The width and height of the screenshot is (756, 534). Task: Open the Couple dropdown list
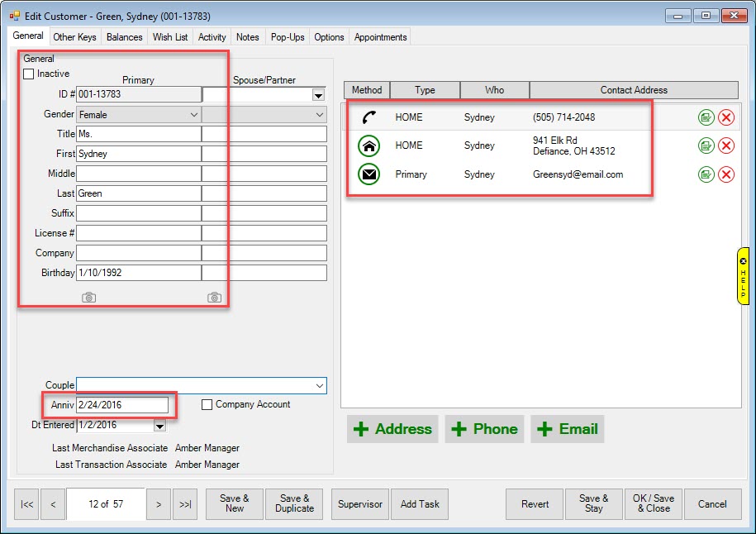[319, 385]
